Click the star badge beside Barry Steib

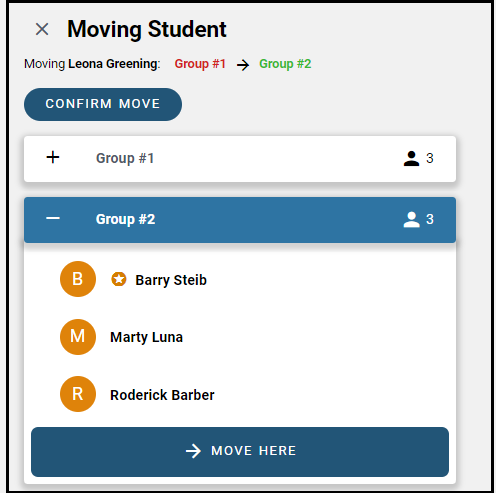coord(118,279)
